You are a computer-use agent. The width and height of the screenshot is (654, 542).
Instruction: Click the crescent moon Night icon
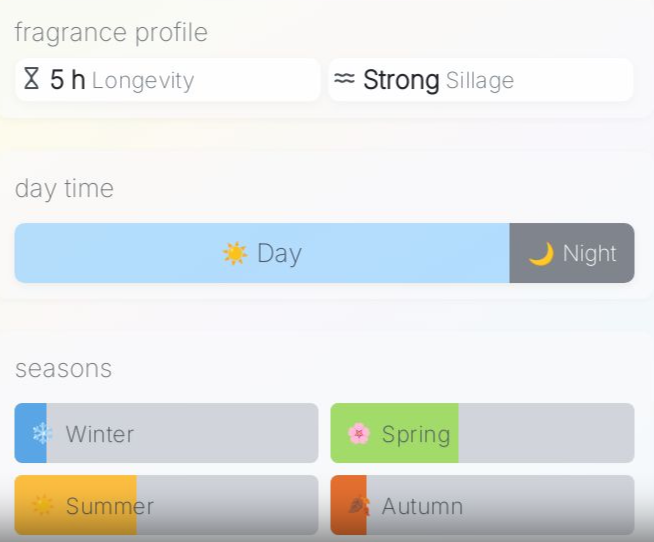541,254
